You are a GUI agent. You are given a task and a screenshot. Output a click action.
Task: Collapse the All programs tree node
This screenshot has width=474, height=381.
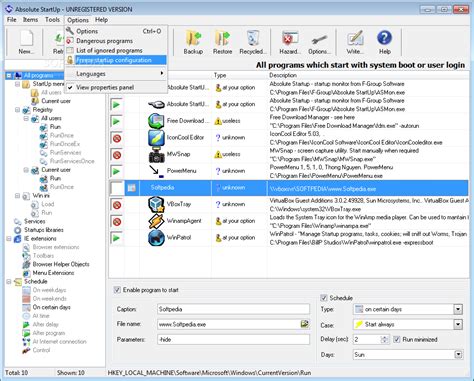click(9, 75)
